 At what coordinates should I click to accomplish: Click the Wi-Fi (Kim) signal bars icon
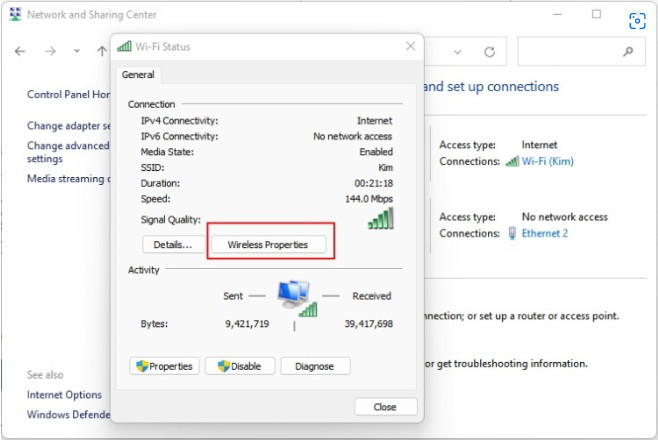pos(512,162)
